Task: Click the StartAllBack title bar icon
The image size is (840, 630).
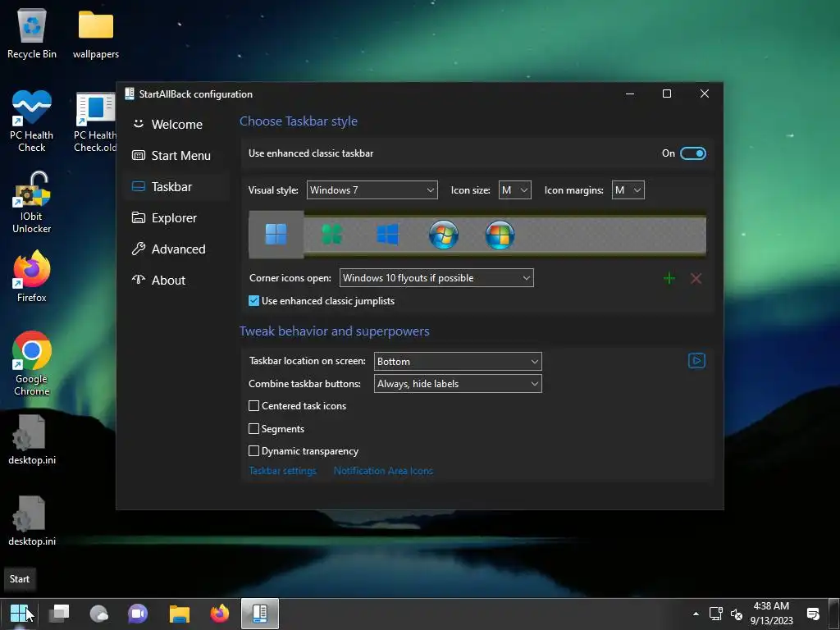Action: coord(129,94)
